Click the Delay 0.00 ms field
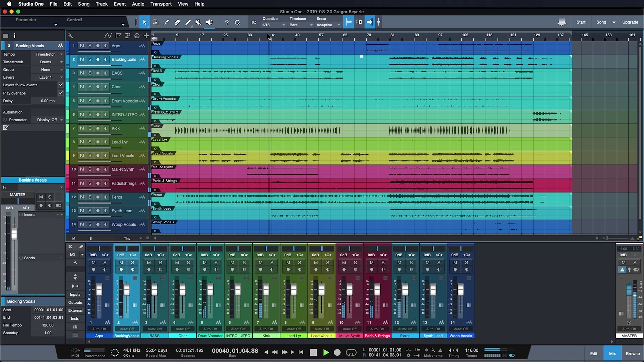644x362 pixels. [x=48, y=101]
